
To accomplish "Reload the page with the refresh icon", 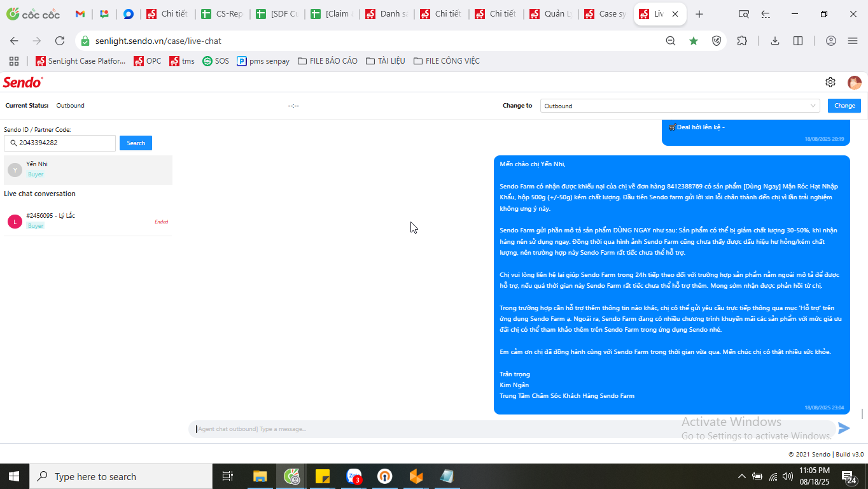I will click(x=60, y=41).
